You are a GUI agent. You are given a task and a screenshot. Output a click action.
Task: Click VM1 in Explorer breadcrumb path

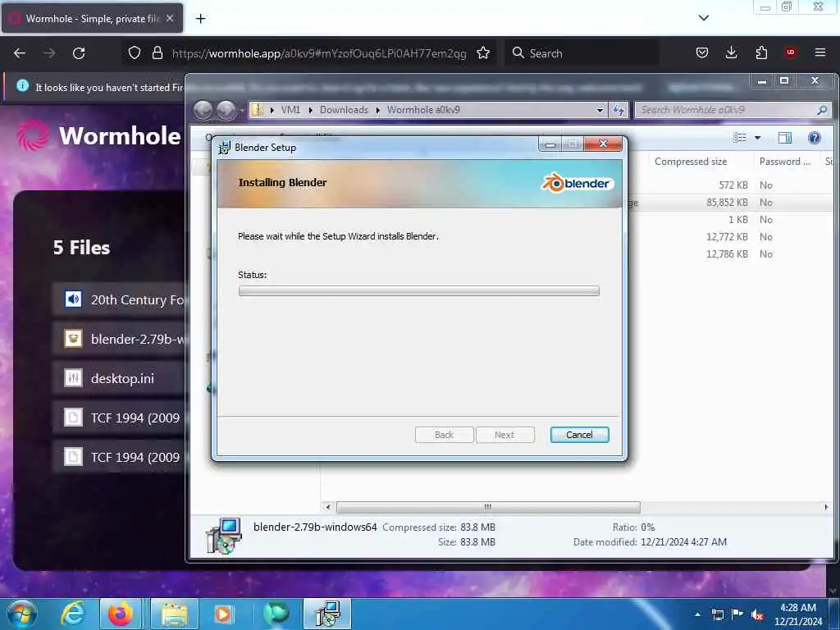pos(291,110)
